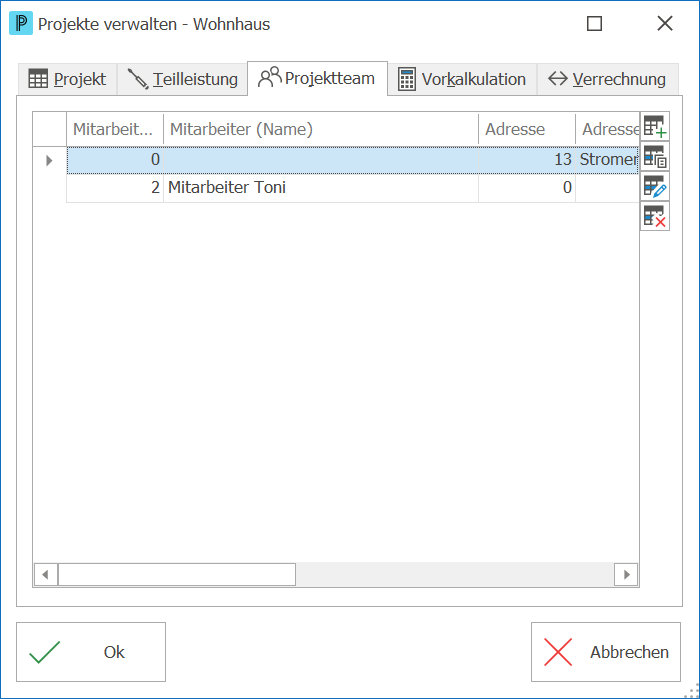Sort by Mitarbeiter (Name) column header

pyautogui.click(x=321, y=129)
